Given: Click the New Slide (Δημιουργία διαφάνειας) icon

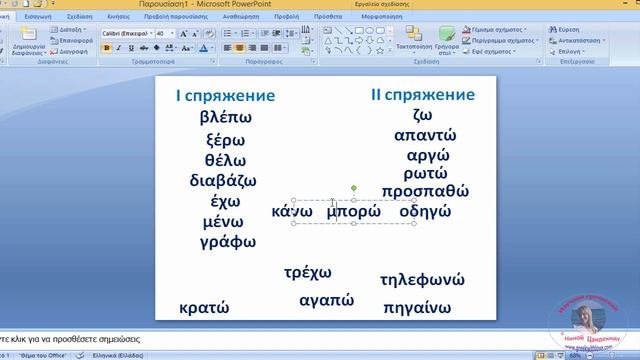Looking at the screenshot, I should (28, 34).
